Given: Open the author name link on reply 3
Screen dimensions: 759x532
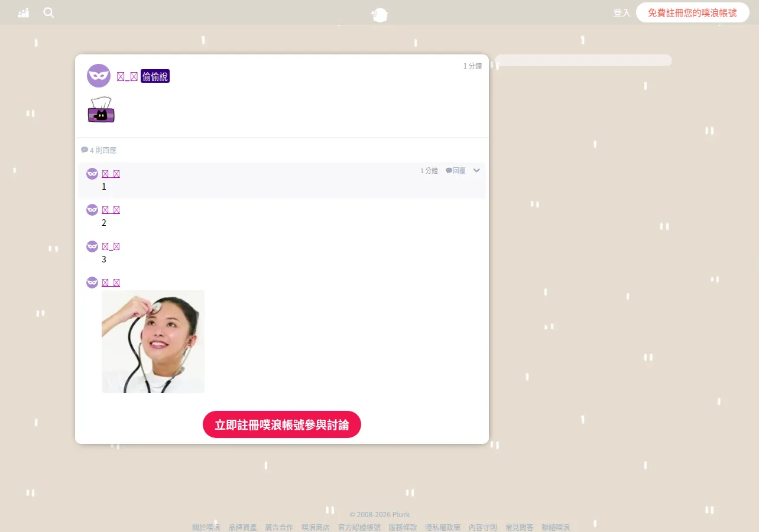Looking at the screenshot, I should click(111, 246).
